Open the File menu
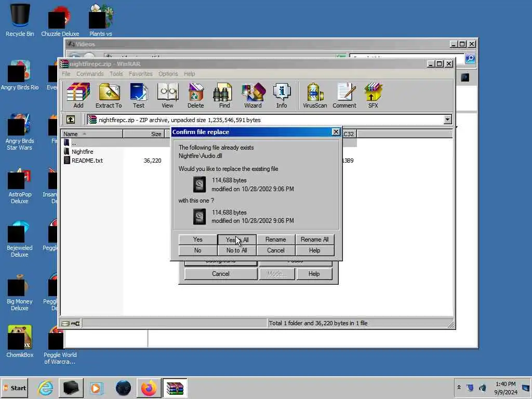This screenshot has height=399, width=532. (66, 74)
